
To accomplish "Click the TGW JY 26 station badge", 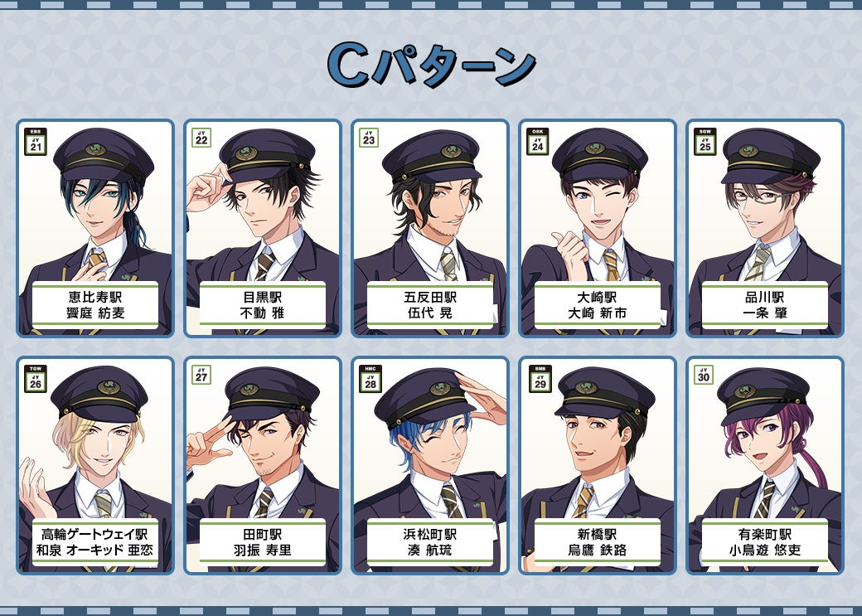I will pyautogui.click(x=36, y=379).
